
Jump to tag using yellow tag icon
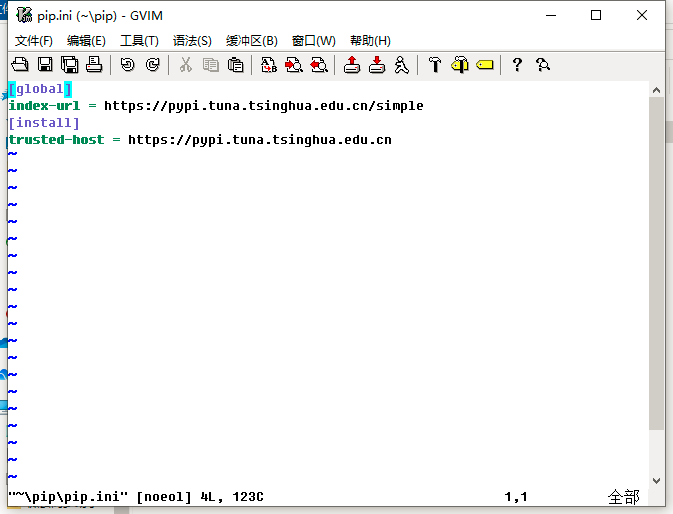[x=485, y=65]
